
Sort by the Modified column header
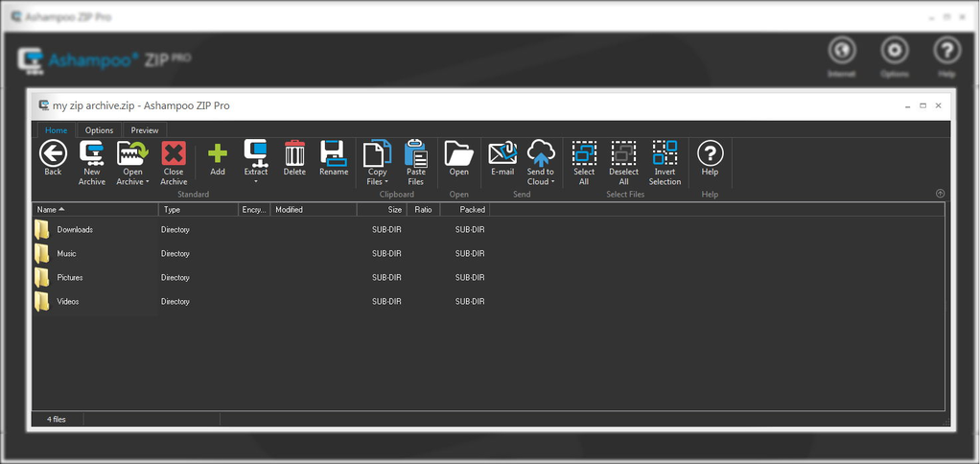[314, 210]
